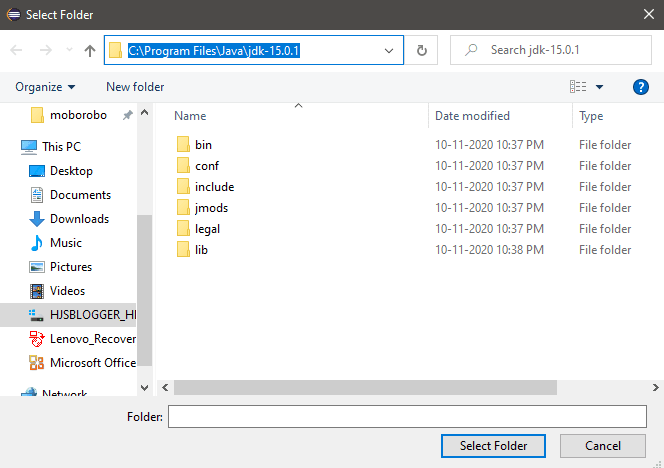Viewport: 664px width, 468px height.
Task: Click the horizontal scrollbar in file list
Action: pyautogui.click(x=400, y=386)
